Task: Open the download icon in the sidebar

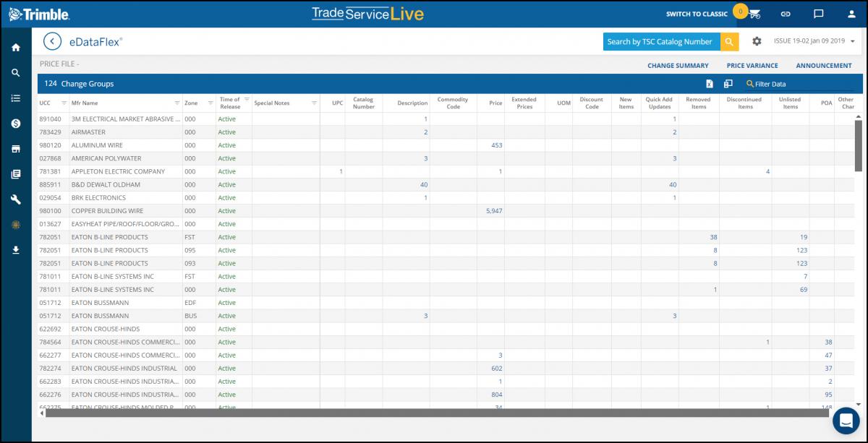Action: pos(16,250)
